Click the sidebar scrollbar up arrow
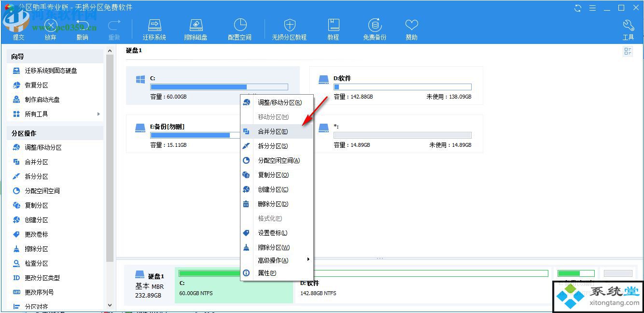This screenshot has width=644, height=313. [x=110, y=51]
